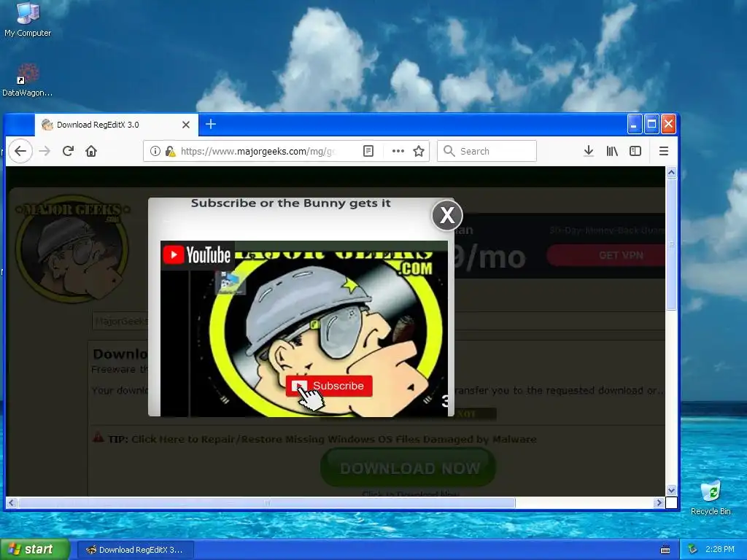Click the vertical scrollbar up arrow
The width and height of the screenshot is (747, 560).
[671, 172]
